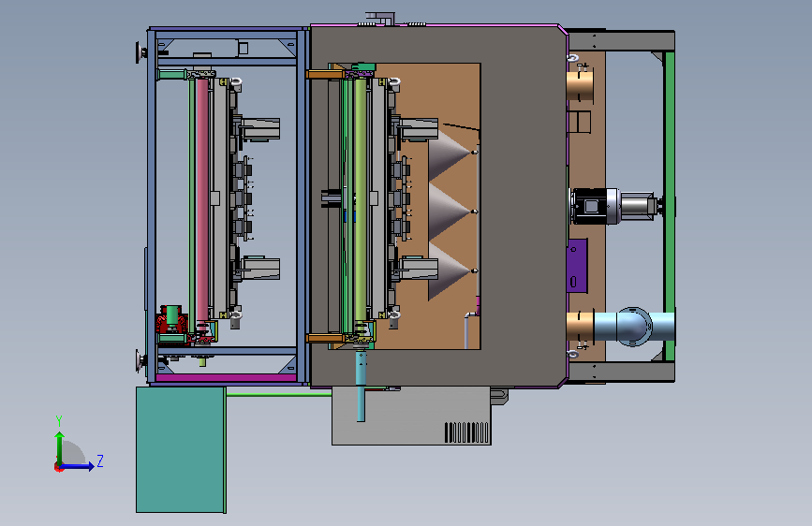Image resolution: width=812 pixels, height=526 pixels.
Task: Click the blue Z axis on the triad
Action: tap(78, 466)
